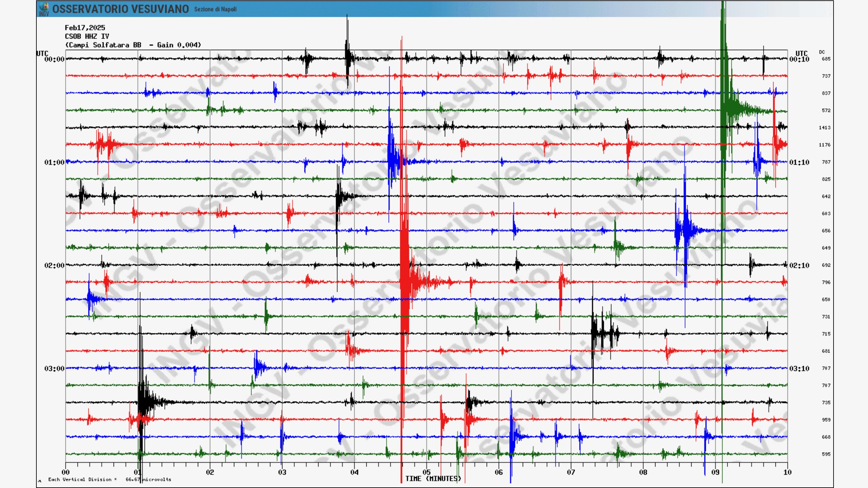Click the DC column header

pos(822,52)
